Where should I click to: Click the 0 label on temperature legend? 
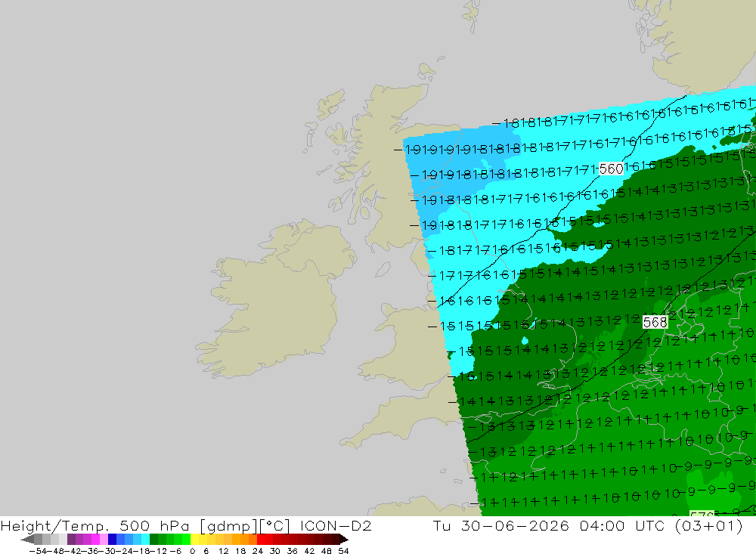tap(192, 551)
